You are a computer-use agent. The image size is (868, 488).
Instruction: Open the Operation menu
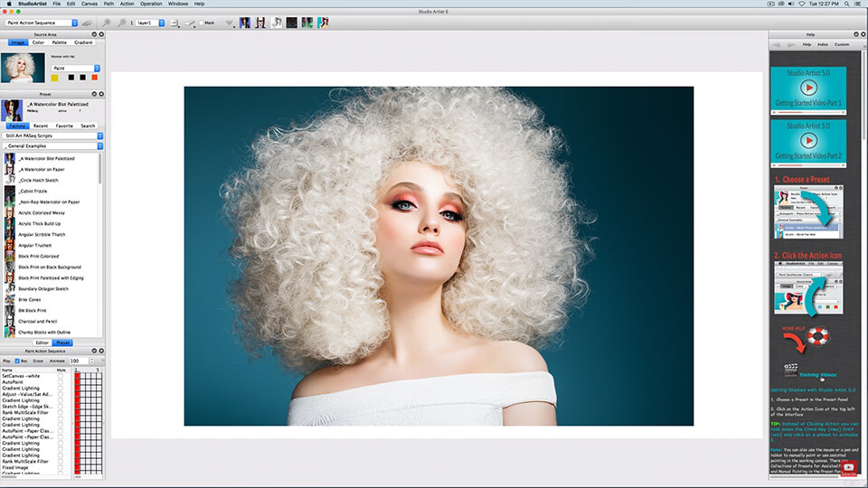tap(151, 4)
